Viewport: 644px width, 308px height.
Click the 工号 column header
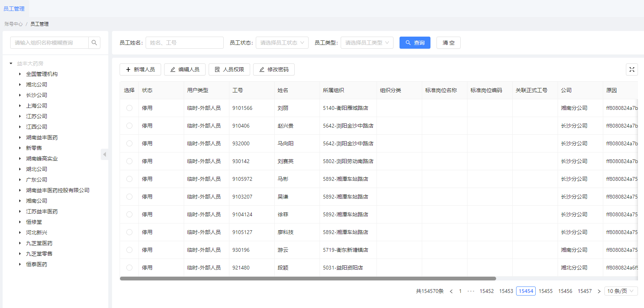[x=252, y=90]
